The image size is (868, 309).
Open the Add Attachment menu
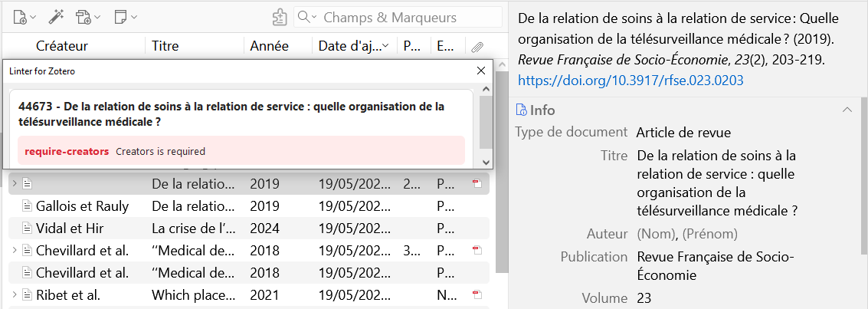point(88,18)
